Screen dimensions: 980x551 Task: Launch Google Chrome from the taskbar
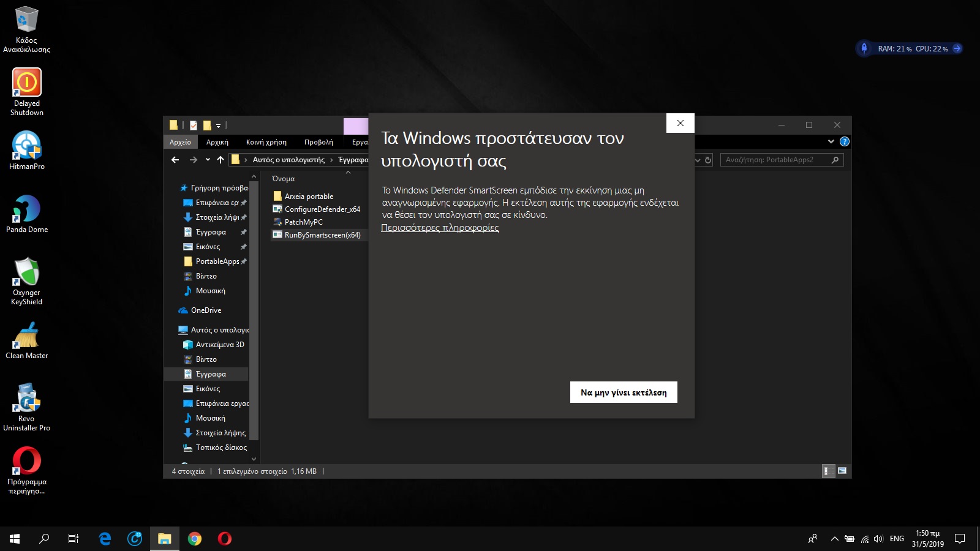(x=195, y=539)
